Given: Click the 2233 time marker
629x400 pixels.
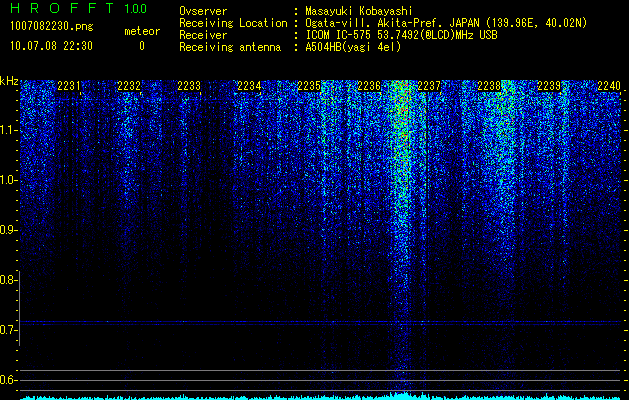Looking at the screenshot, I should 189,86.
